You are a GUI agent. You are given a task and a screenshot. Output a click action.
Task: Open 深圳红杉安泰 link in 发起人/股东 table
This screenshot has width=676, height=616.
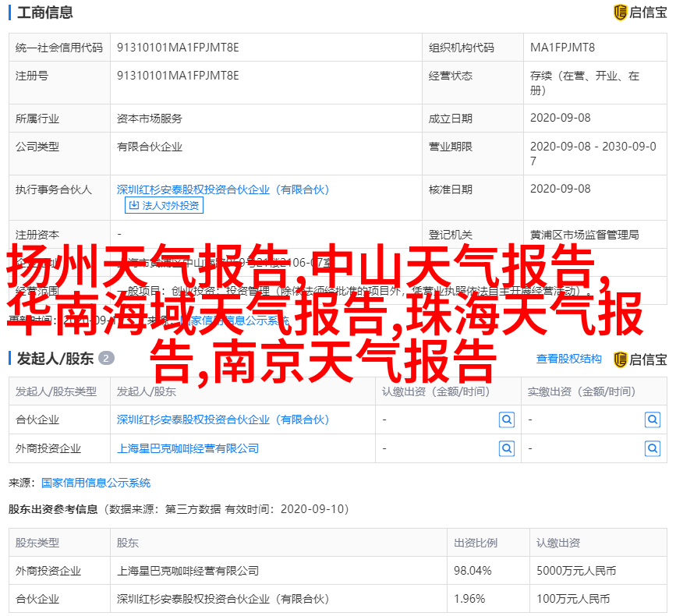point(223,420)
